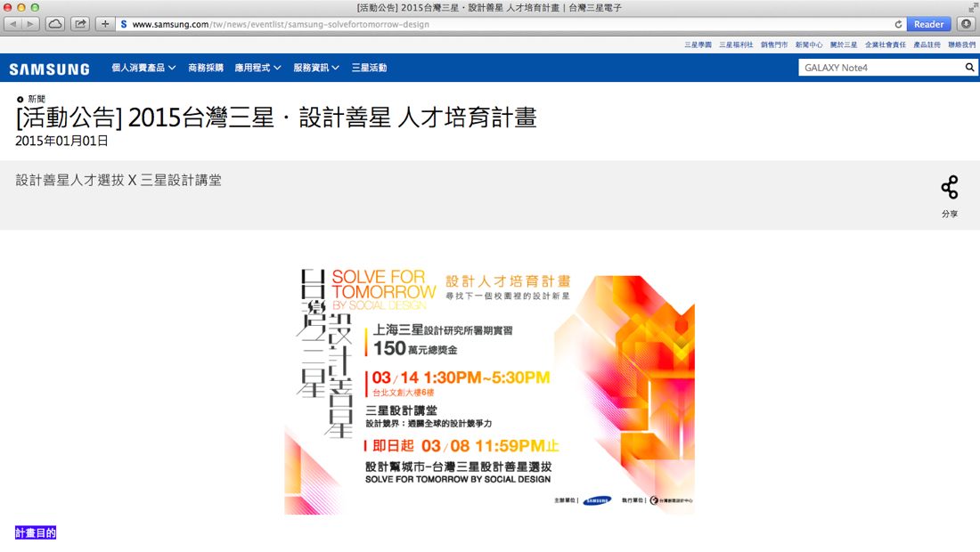Viewport: 980px width, 552px height.
Task: Go back to the previous page
Action: coord(13,24)
